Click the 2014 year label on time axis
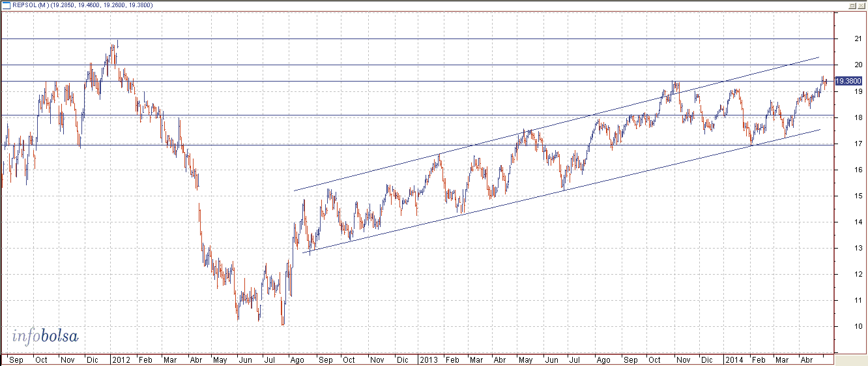The width and height of the screenshot is (868, 366). click(734, 359)
